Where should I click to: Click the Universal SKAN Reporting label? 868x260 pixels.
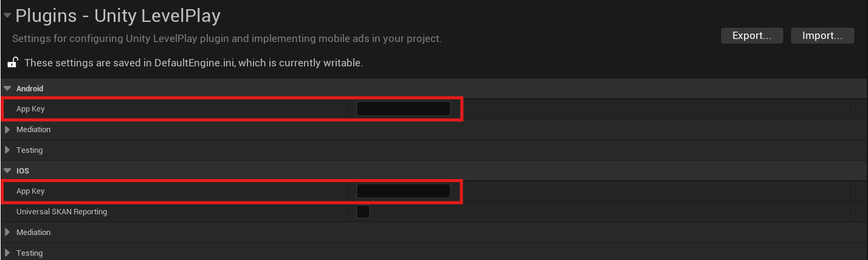(x=61, y=212)
